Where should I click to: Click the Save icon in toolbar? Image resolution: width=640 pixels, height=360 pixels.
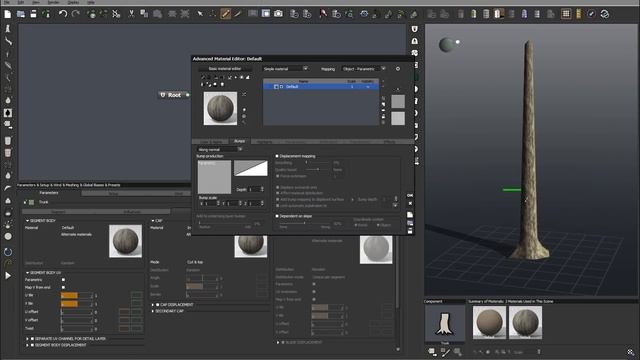pos(33,14)
